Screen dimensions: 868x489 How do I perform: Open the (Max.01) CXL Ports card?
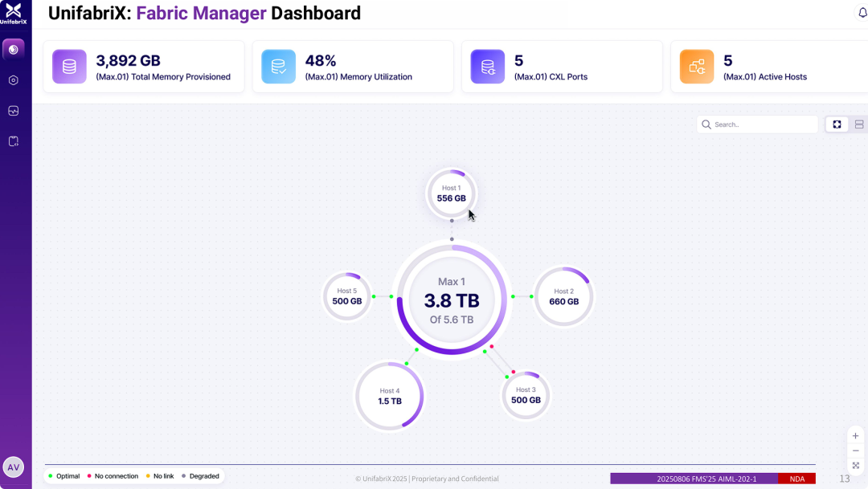coord(563,67)
